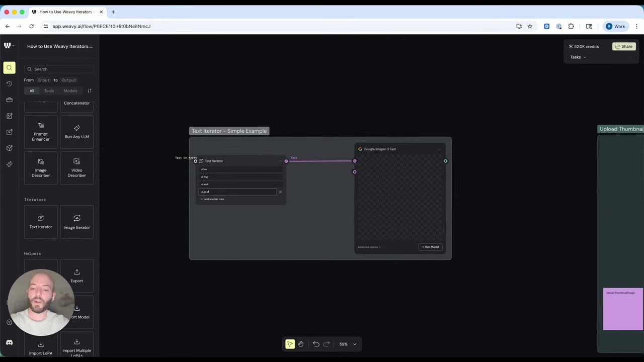The image size is (644, 362).
Task: Add the Text Iterator node from library
Action: pyautogui.click(x=41, y=222)
